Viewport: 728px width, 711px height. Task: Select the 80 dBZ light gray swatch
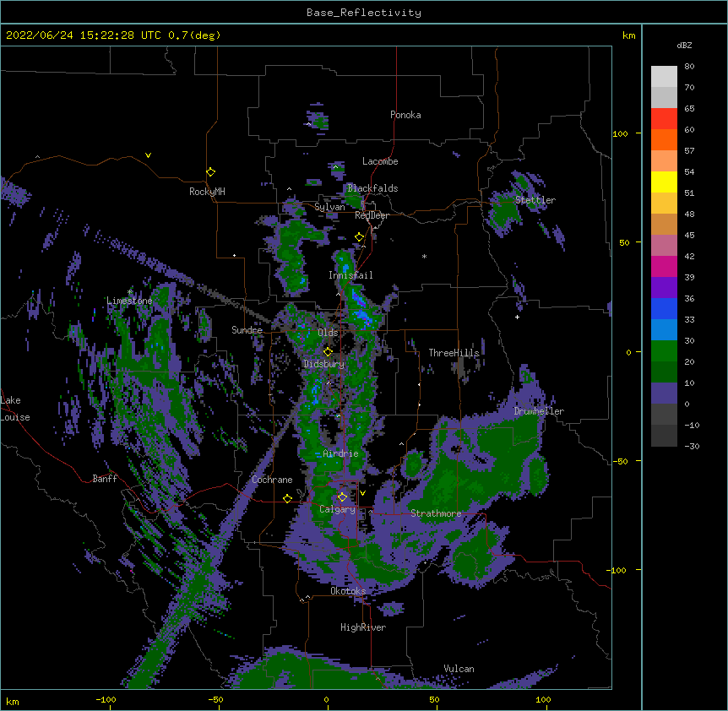664,76
